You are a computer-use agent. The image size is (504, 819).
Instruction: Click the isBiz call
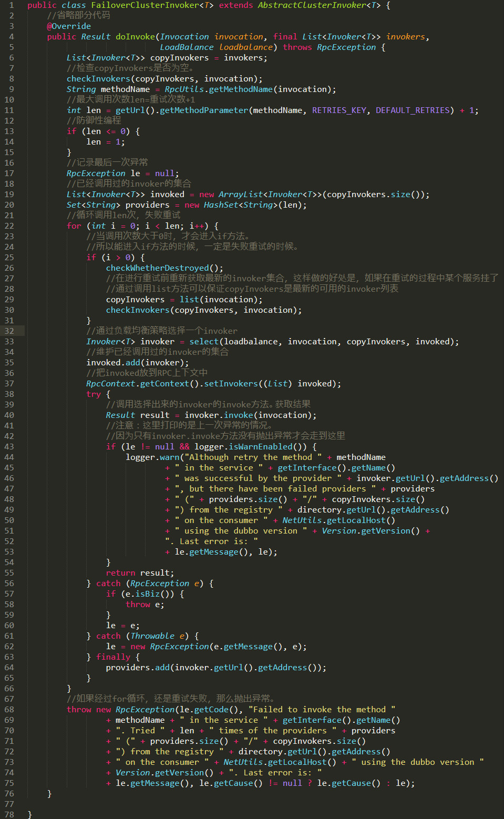pos(148,594)
